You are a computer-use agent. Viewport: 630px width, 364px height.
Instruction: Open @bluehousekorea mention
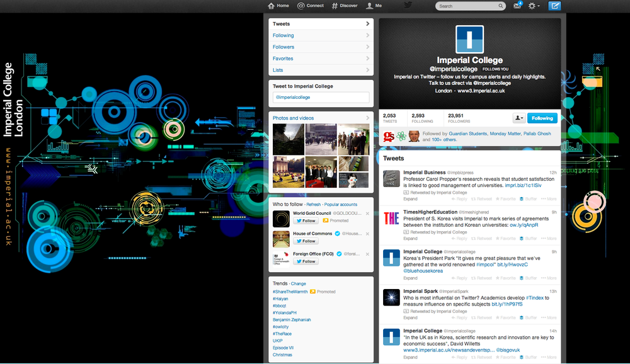coord(423,271)
